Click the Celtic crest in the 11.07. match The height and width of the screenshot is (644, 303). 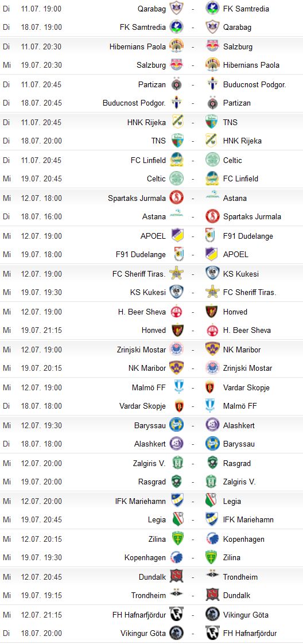point(213,160)
